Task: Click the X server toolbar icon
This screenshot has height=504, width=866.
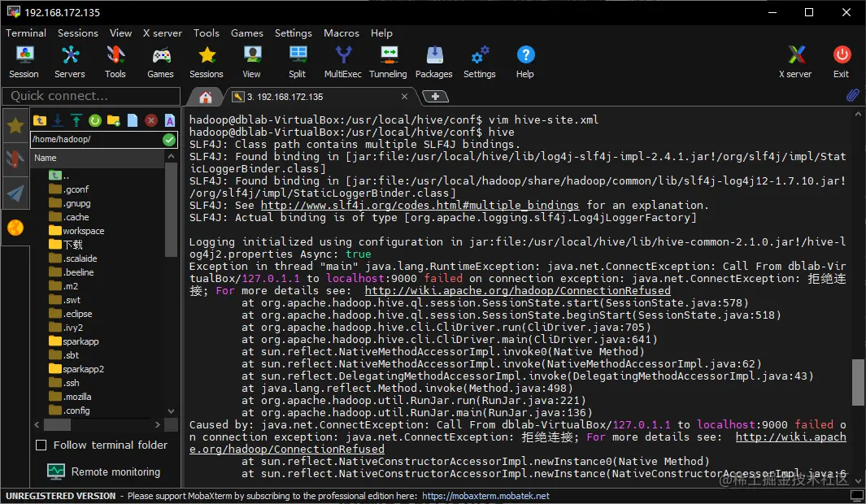Action: (x=795, y=62)
